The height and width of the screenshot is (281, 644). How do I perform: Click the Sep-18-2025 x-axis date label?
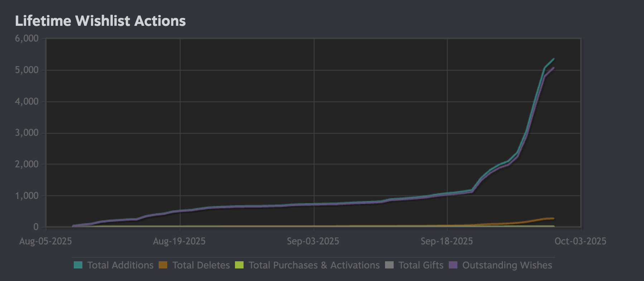(x=447, y=241)
